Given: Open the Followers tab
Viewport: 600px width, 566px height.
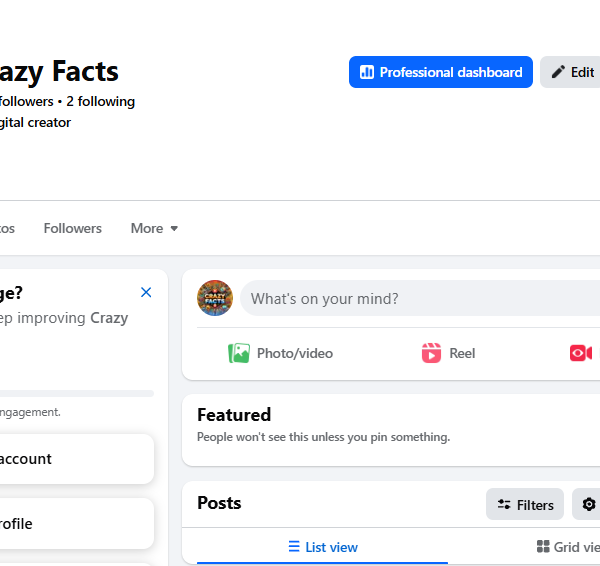Looking at the screenshot, I should click(x=72, y=228).
